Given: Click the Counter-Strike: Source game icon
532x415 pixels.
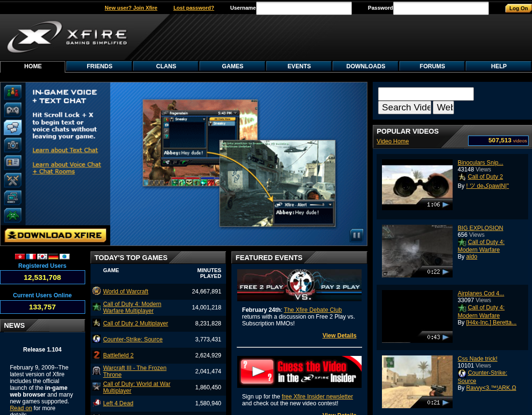Looking at the screenshot, I should tap(97, 338).
